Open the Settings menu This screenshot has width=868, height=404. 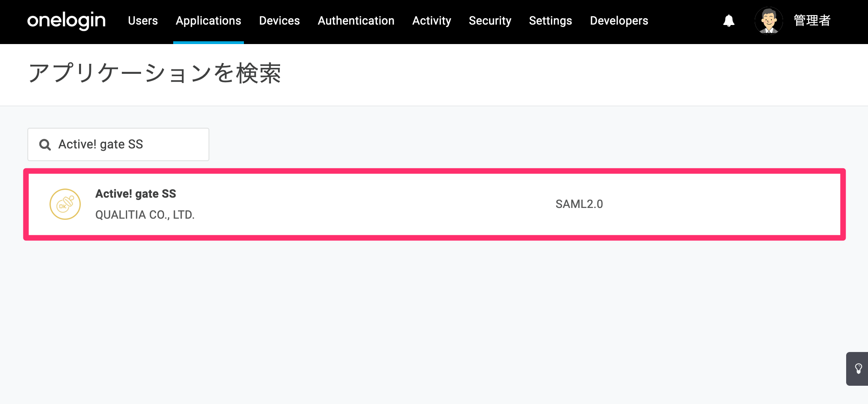pos(551,21)
